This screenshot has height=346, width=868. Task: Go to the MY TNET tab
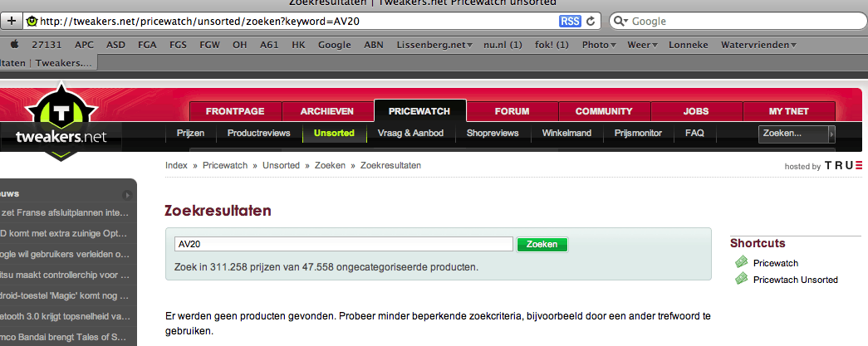click(x=789, y=111)
